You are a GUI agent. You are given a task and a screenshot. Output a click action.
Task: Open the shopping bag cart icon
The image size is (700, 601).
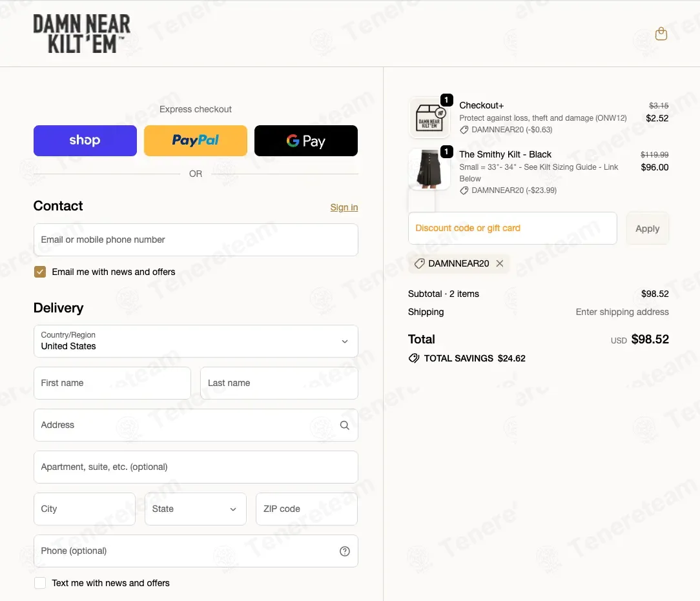[x=661, y=34]
